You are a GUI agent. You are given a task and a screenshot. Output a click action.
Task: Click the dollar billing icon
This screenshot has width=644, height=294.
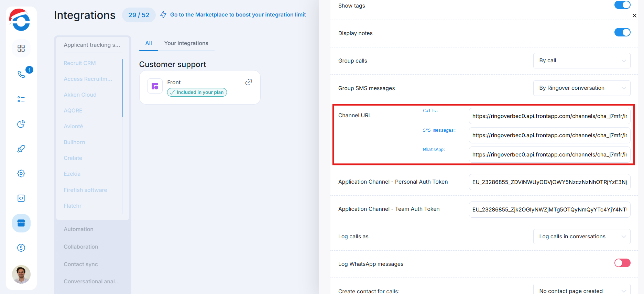pos(21,248)
